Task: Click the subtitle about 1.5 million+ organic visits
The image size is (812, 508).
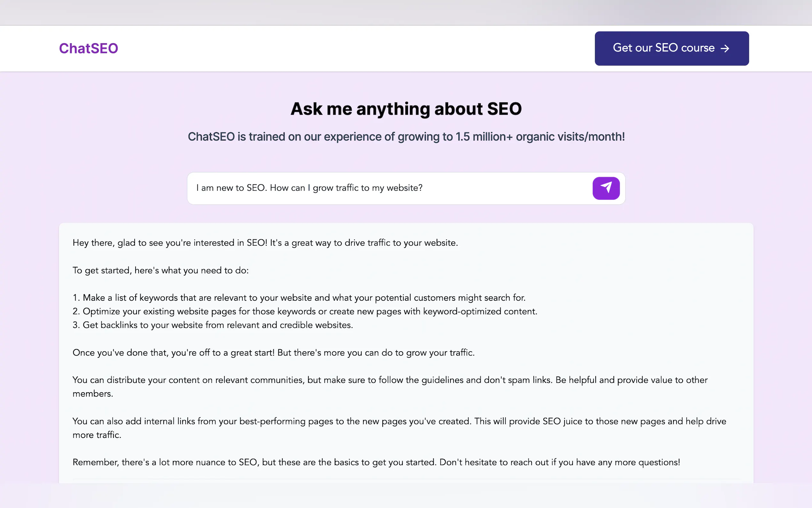Action: point(406,137)
